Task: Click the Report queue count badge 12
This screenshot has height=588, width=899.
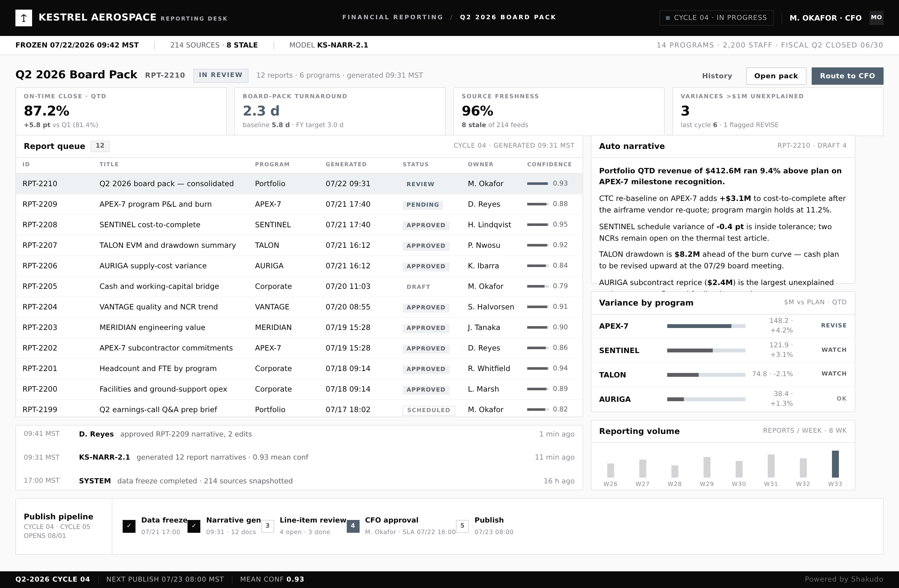Action: click(100, 146)
